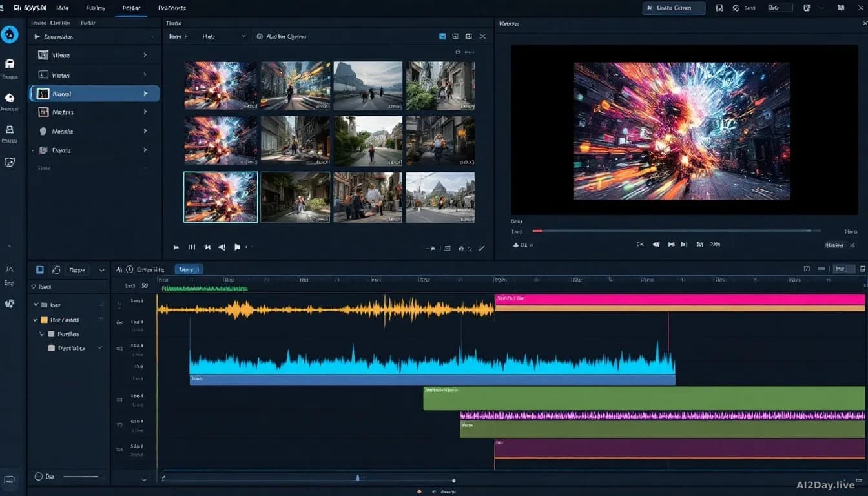The image size is (868, 496).
Task: Select the orange waveform clip on the timeline
Action: pos(325,310)
